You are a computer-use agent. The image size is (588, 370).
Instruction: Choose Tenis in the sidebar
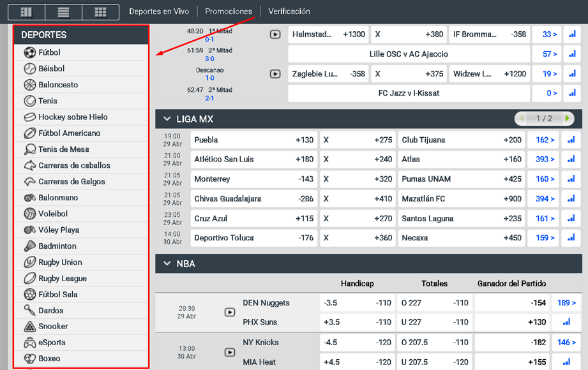(81, 101)
